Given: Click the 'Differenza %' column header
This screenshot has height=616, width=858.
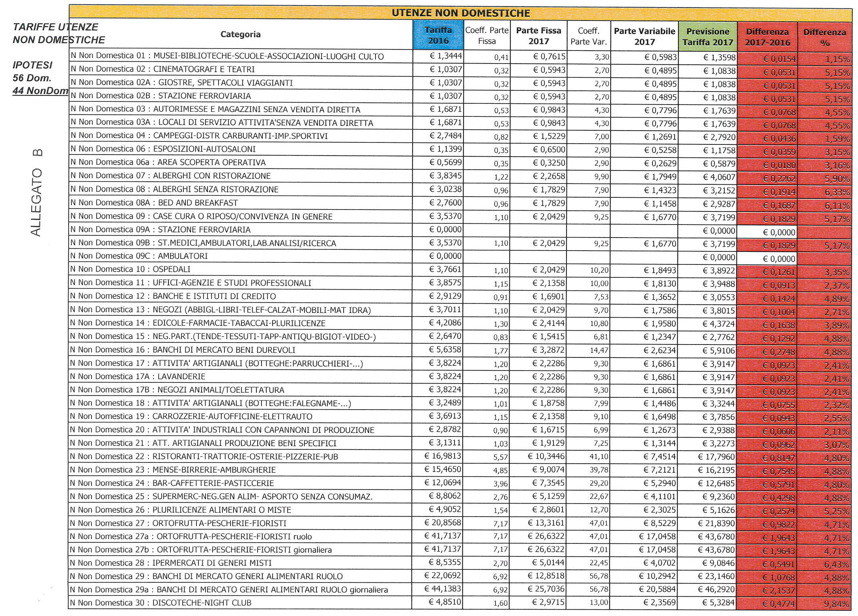Looking at the screenshot, I should 824,37.
